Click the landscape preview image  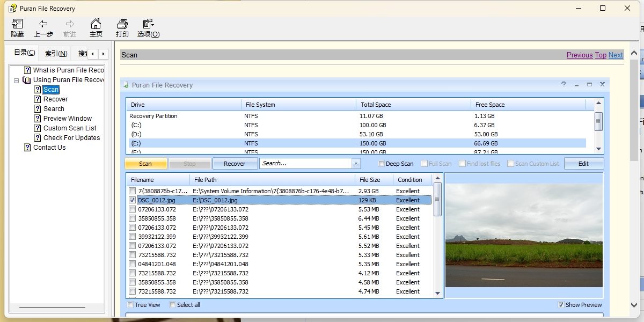pos(524,236)
